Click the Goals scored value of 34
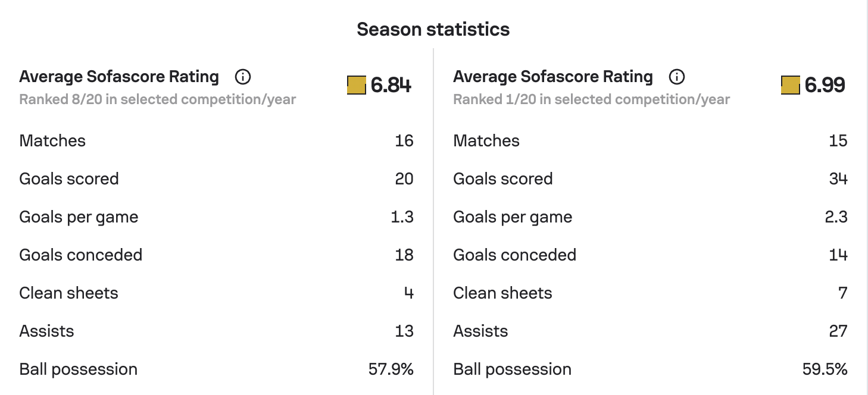The height and width of the screenshot is (395, 868). click(x=838, y=179)
